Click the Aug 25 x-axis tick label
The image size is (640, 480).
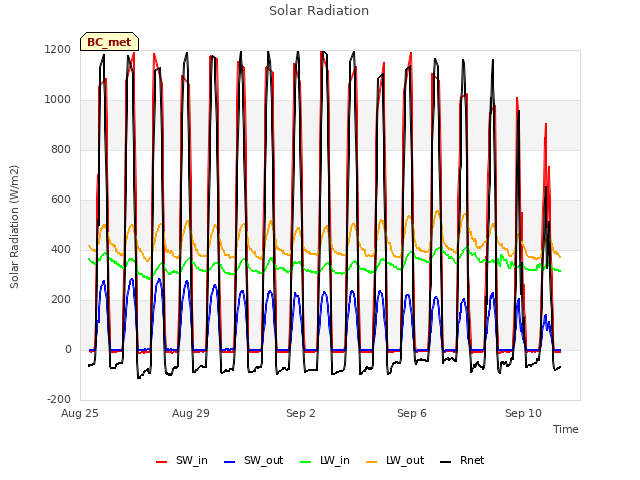pyautogui.click(x=80, y=413)
